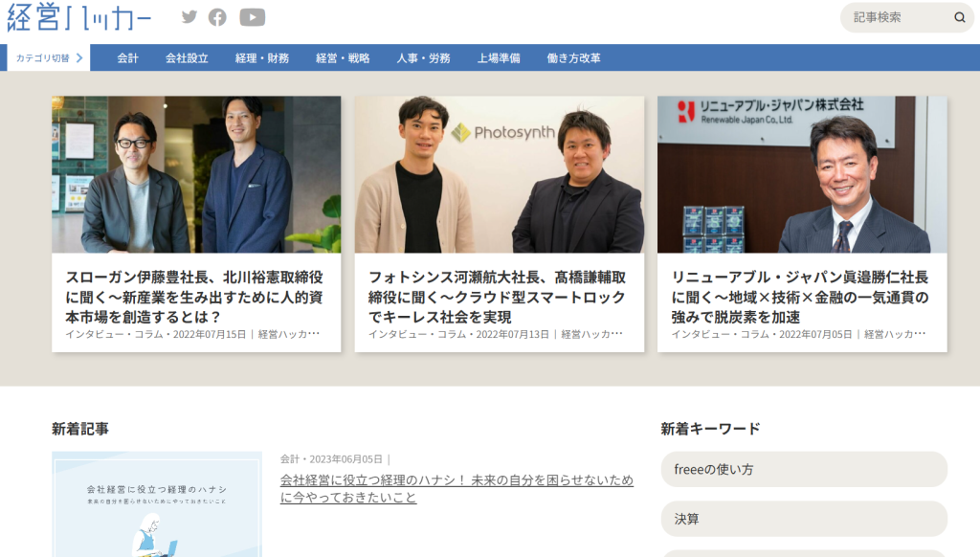The height and width of the screenshot is (557, 980).
Task: Open the 経営・戦略 category
Action: coord(343,58)
